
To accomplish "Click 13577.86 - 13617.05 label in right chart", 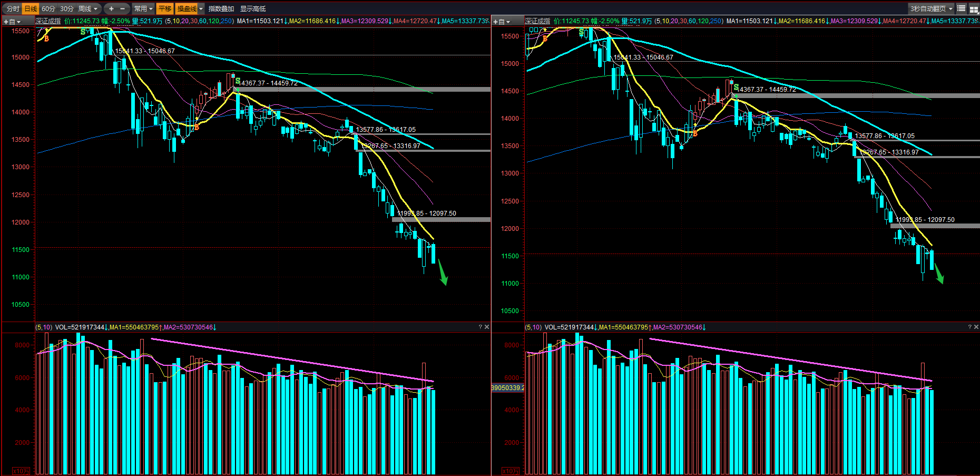I will [x=885, y=135].
